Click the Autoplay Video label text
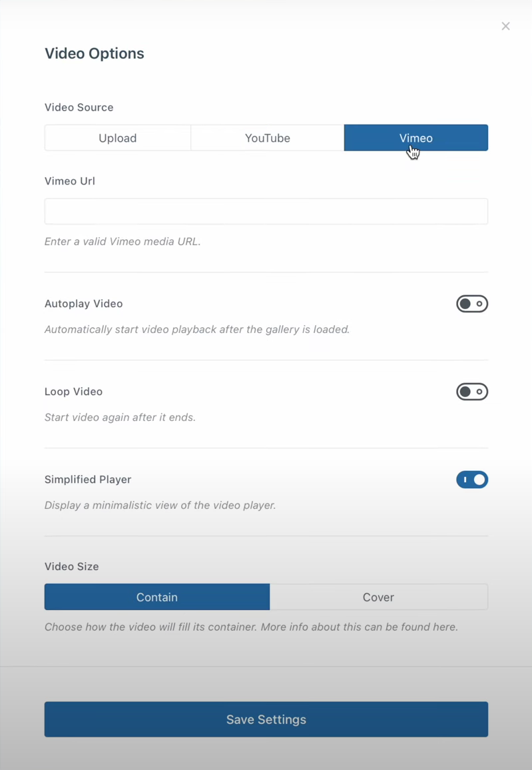The width and height of the screenshot is (532, 770). [83, 304]
